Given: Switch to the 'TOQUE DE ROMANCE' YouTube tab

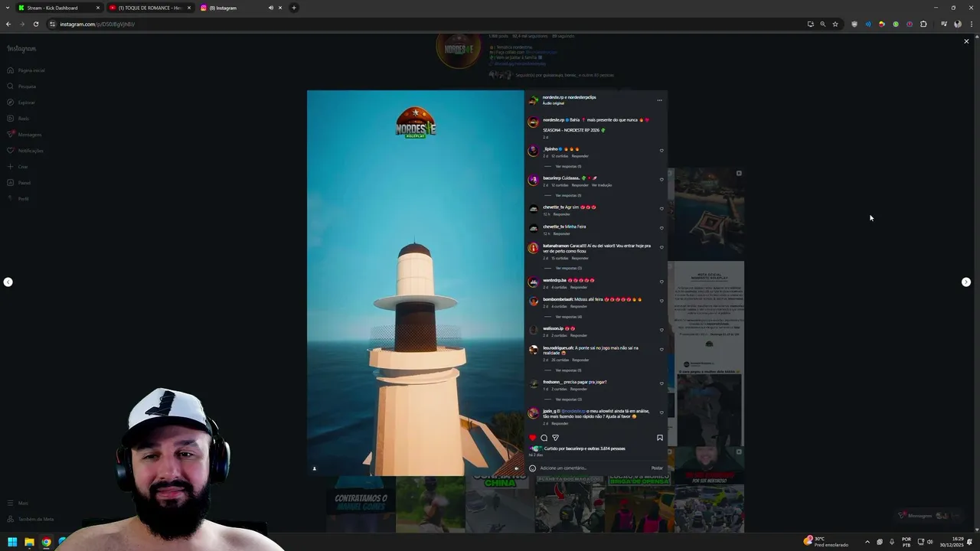Looking at the screenshot, I should [x=149, y=8].
